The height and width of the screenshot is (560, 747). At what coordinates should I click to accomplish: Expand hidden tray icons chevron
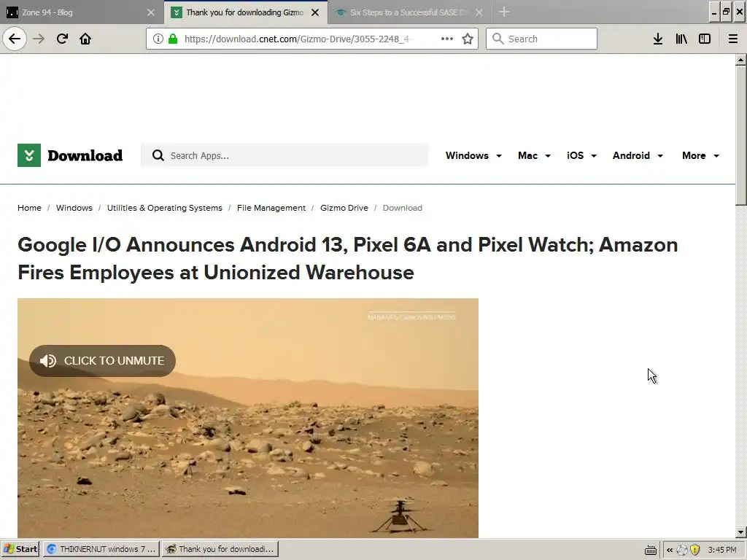[x=670, y=550]
